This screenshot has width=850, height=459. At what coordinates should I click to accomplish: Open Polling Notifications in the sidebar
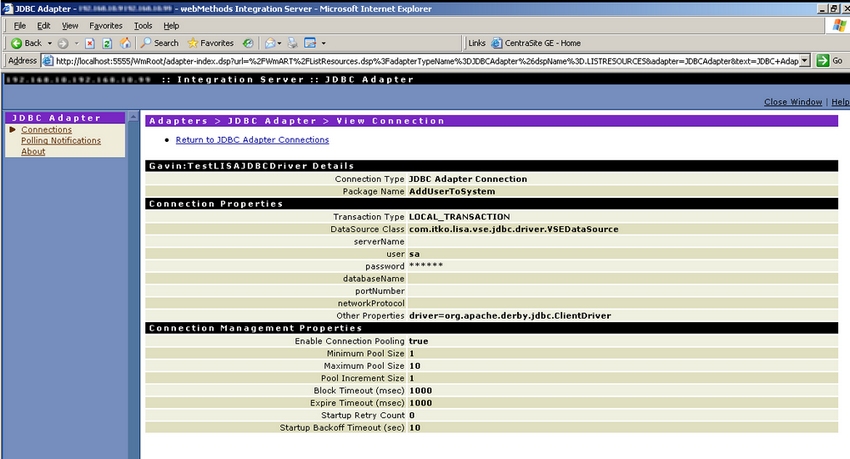[x=61, y=140]
